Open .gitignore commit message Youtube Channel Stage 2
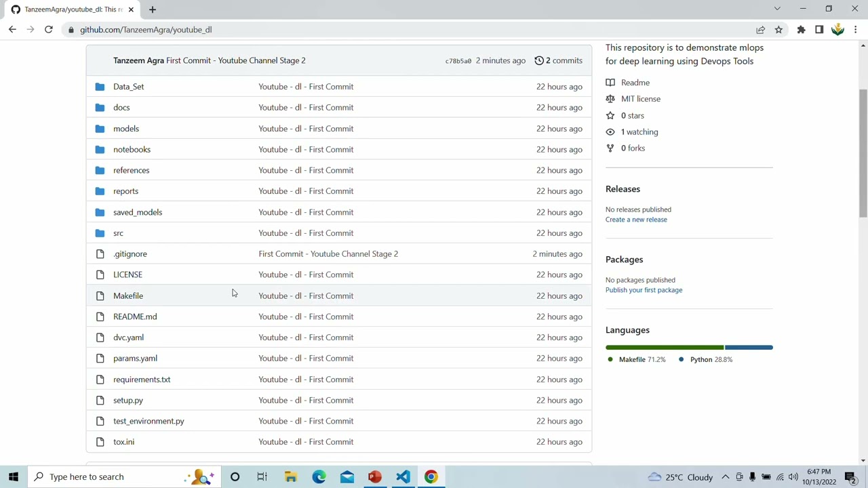 (328, 254)
